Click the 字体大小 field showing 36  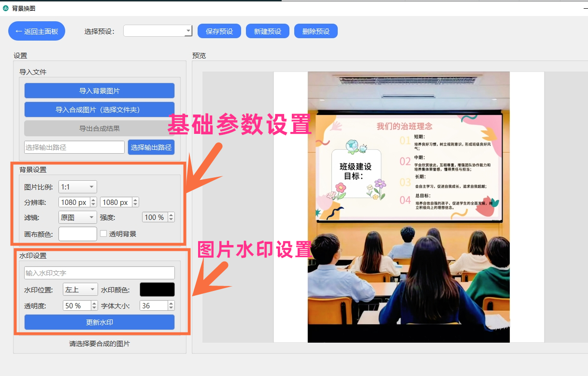point(154,305)
